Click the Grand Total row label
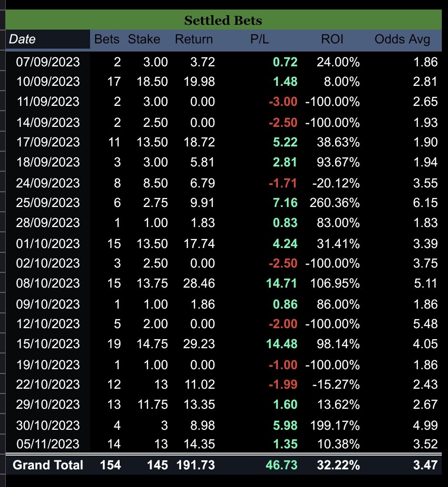 tap(48, 465)
